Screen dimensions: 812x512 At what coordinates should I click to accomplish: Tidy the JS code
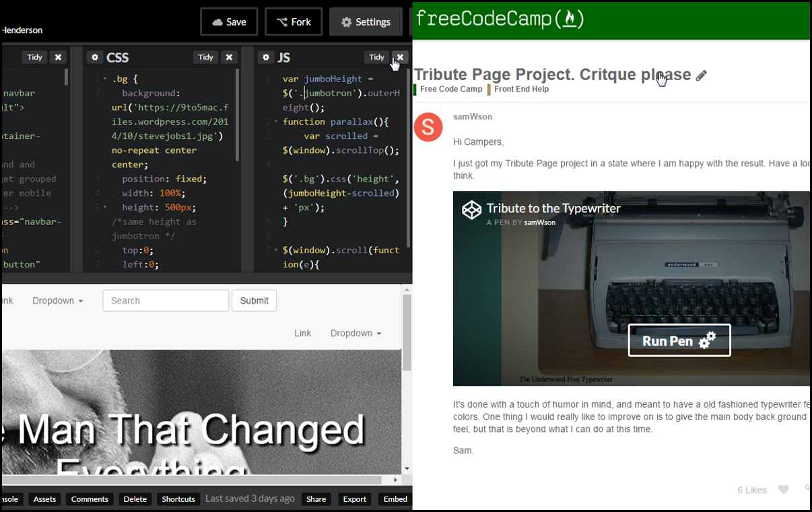click(x=376, y=57)
